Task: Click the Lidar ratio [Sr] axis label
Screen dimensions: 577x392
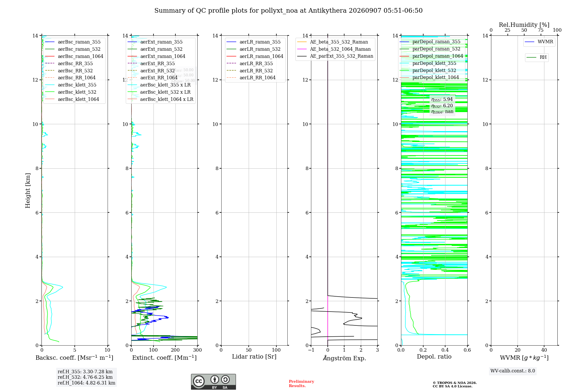Action: pos(254,357)
